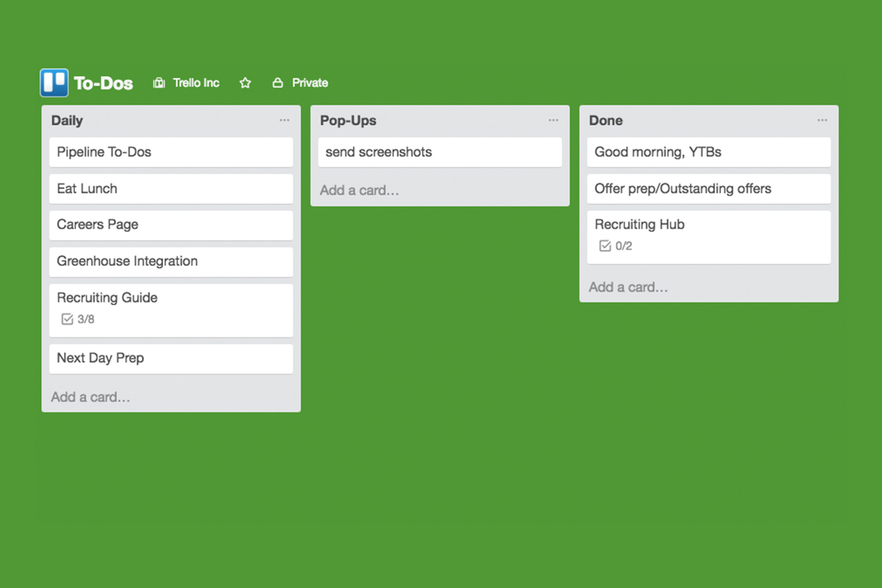Open the Good morning, YTBs card
This screenshot has height=588, width=882.
709,152
